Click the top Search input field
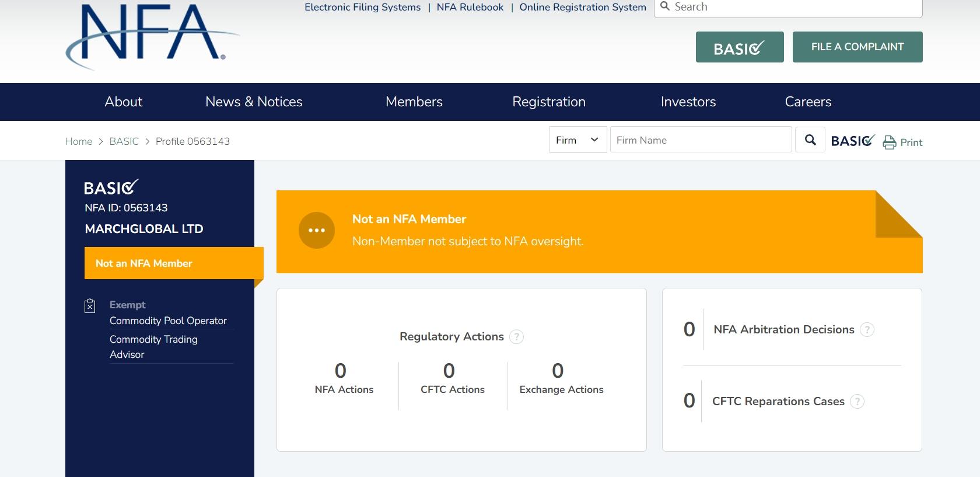Screen dimensions: 980x477 tap(788, 8)
